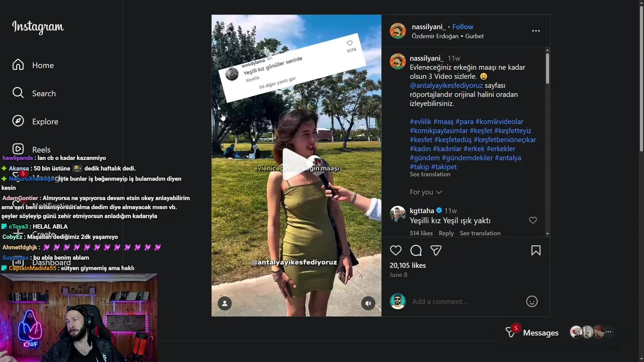
Task: Expand the For you comments sort dropdown
Action: [x=426, y=192]
